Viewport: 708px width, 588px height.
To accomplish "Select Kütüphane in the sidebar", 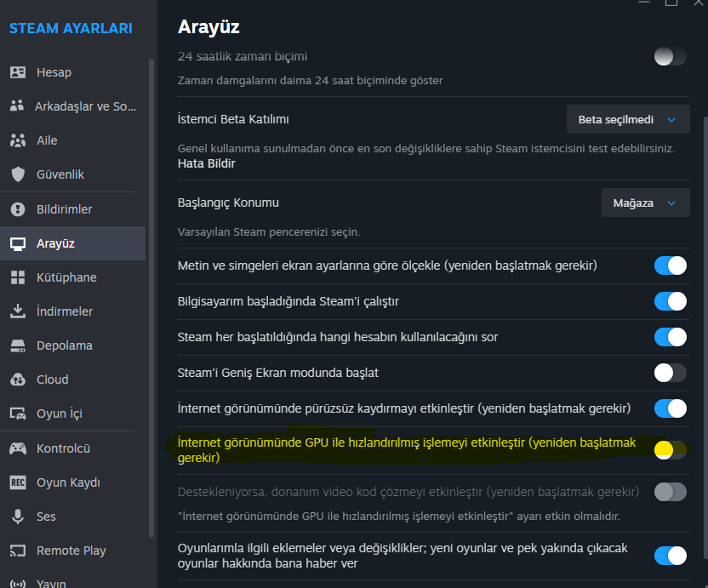I will (72, 277).
